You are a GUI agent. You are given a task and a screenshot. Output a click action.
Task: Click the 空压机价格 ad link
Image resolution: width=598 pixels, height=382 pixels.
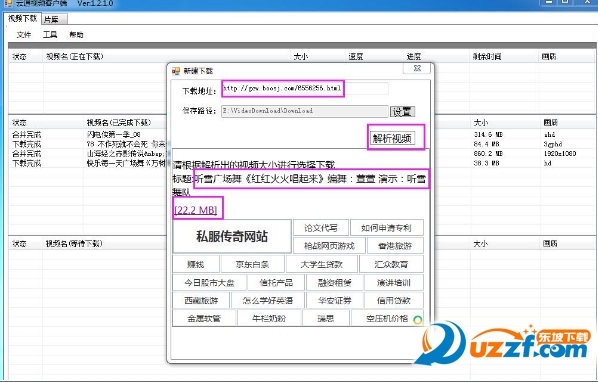coord(387,318)
